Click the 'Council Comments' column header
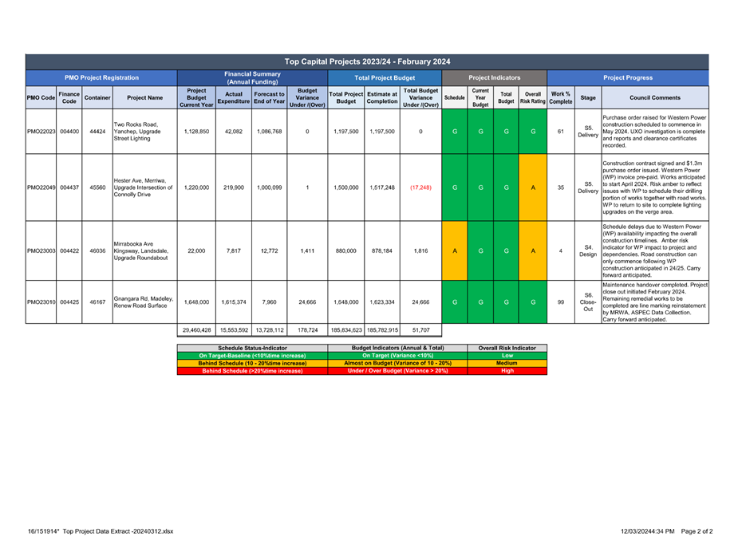This screenshot has width=738, height=560. pos(655,98)
